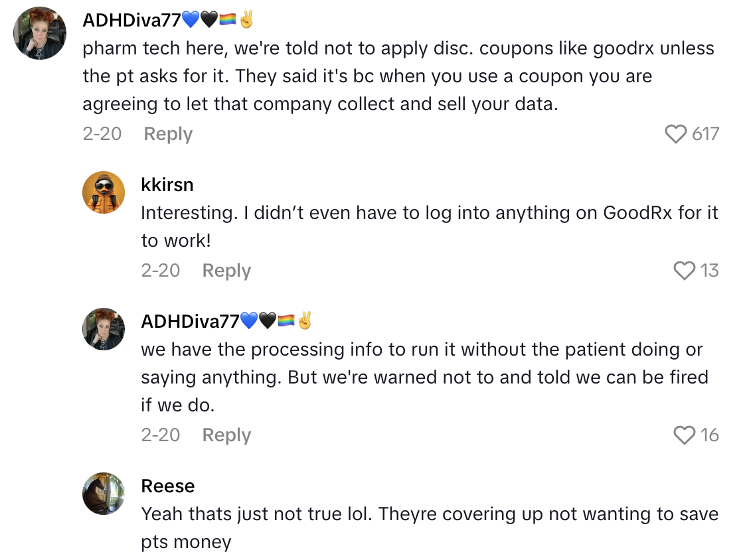745x560 pixels.
Task: Tap Reese's comment text about covering up
Action: point(428,524)
